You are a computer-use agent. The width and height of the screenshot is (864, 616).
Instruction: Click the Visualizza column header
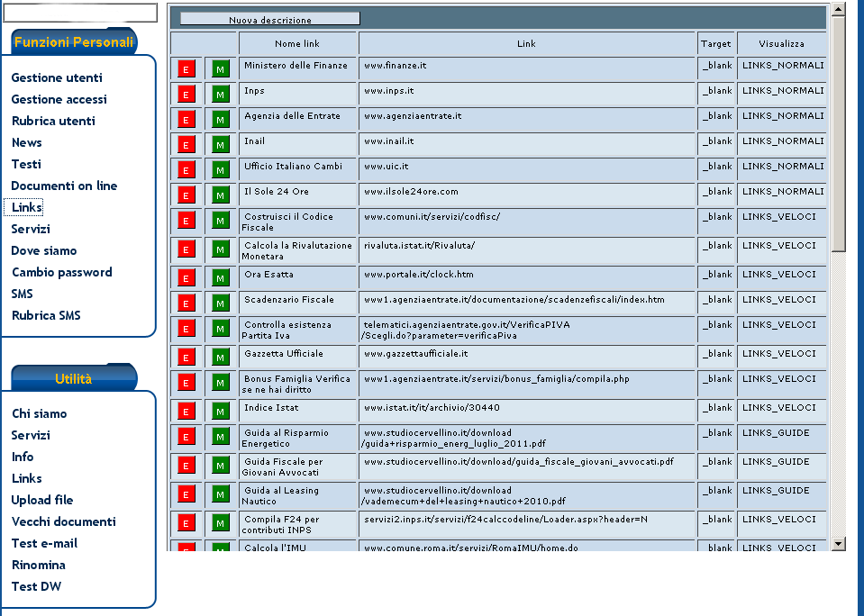point(781,43)
